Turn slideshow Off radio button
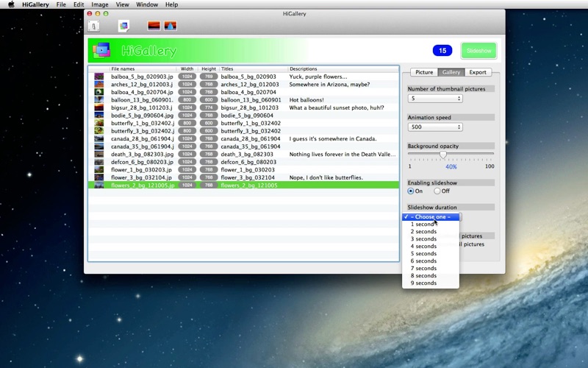Image resolution: width=588 pixels, height=368 pixels. click(437, 191)
